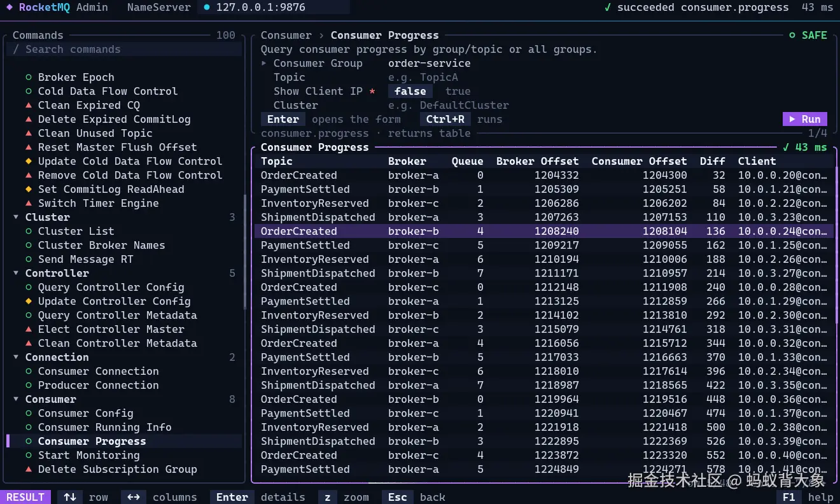This screenshot has width=840, height=504.
Task: Click the green circle beside Send Message RT
Action: point(29,260)
